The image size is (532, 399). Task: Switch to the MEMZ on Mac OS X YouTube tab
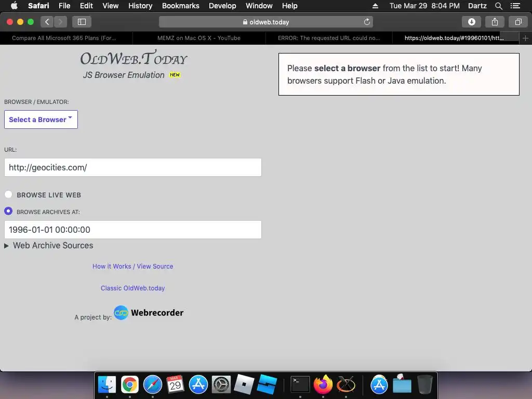click(199, 38)
